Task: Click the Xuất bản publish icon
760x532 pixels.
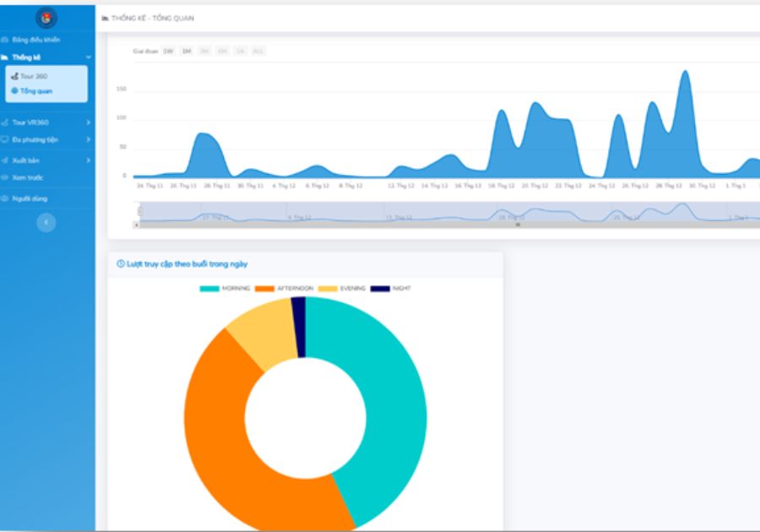Action: [5, 160]
